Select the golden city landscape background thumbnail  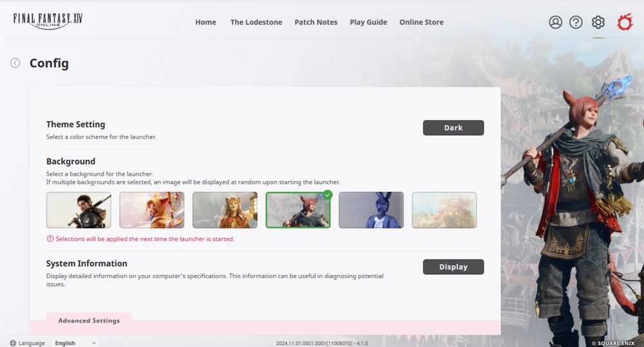[x=444, y=210]
